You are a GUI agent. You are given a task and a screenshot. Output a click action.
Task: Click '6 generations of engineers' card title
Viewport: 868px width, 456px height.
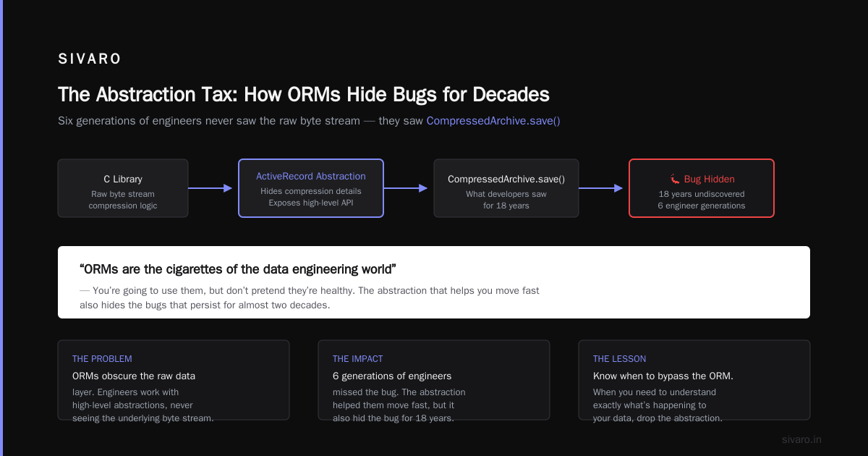(392, 376)
